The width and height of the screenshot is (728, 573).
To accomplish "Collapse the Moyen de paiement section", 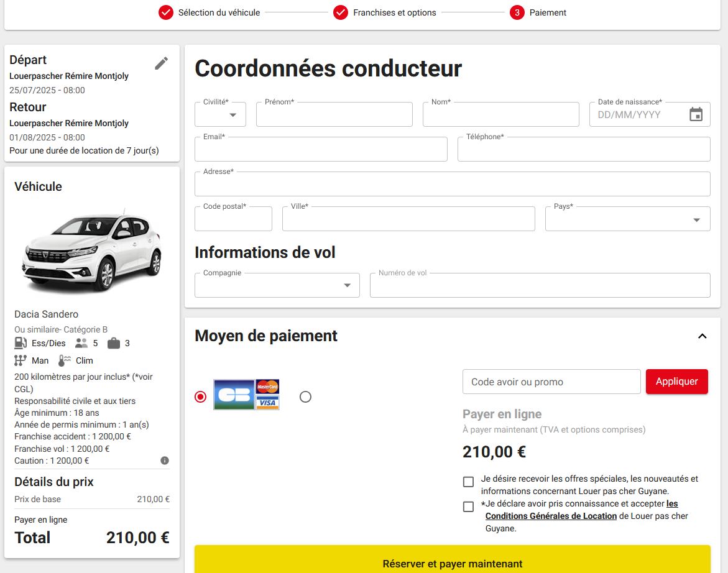I will tap(702, 336).
